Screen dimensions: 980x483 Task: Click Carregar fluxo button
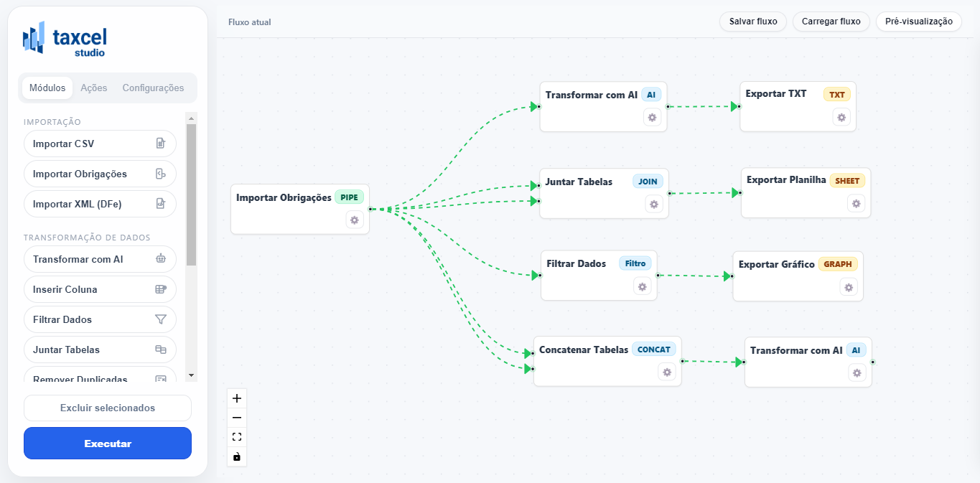tap(831, 22)
